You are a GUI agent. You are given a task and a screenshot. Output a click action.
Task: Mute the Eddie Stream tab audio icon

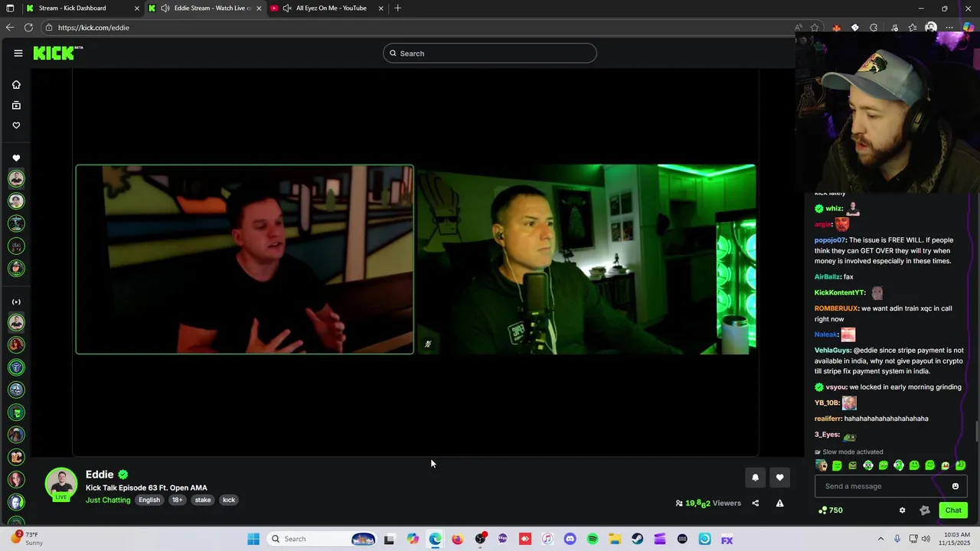165,8
